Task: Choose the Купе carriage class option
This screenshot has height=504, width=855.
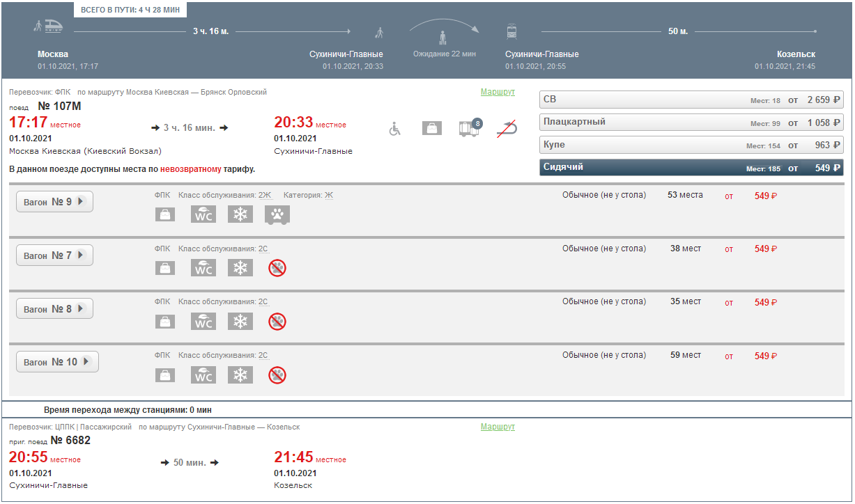Action: pos(691,145)
